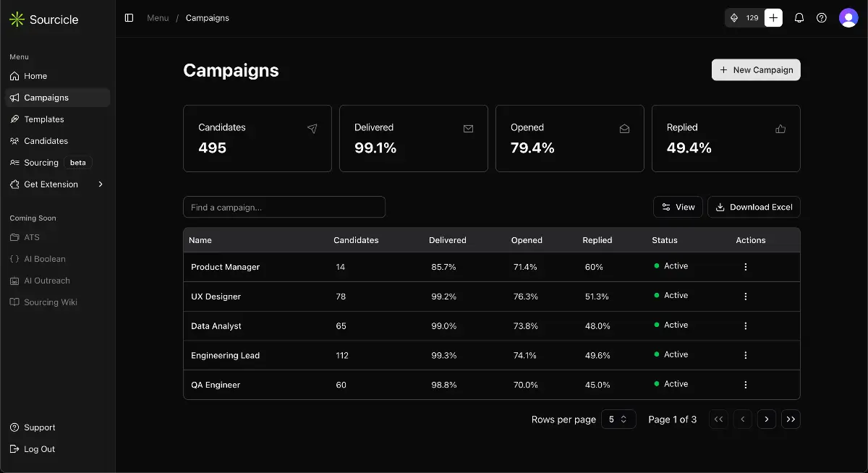Click the Sourcicle logo
Image resolution: width=868 pixels, height=473 pixels.
click(43, 20)
